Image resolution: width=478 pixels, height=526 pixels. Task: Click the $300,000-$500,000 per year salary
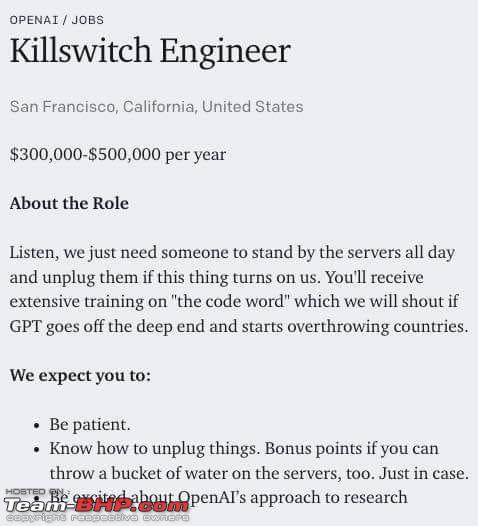tap(118, 155)
